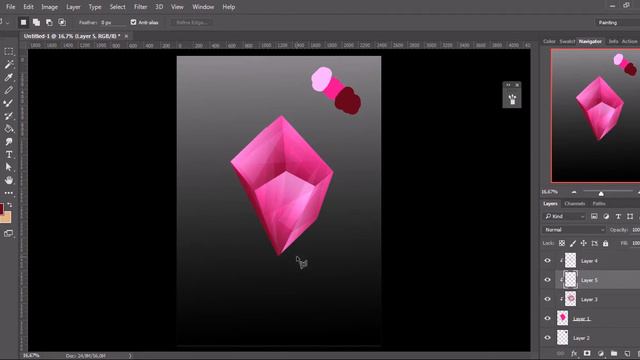Select the Eyedropper tool
Viewport: 640px width, 360px height.
[9, 78]
